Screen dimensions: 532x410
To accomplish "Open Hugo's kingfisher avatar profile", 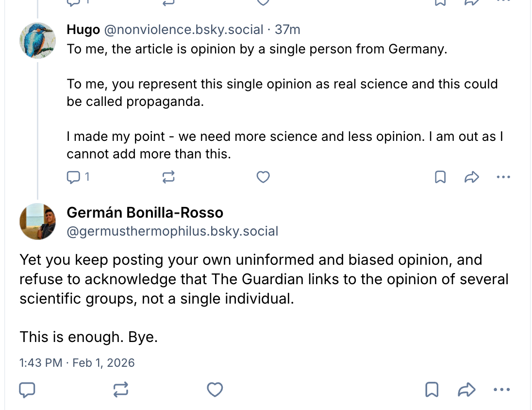I will pos(37,40).
